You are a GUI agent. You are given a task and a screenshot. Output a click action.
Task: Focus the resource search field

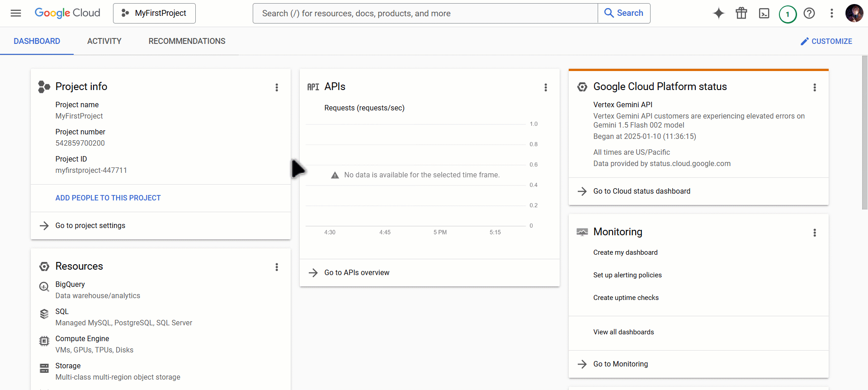click(425, 13)
